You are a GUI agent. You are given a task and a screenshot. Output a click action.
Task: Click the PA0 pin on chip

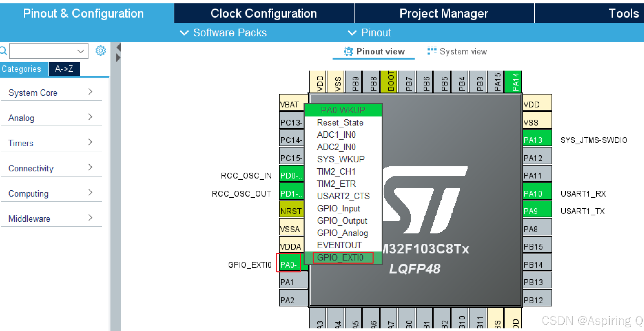pyautogui.click(x=291, y=263)
